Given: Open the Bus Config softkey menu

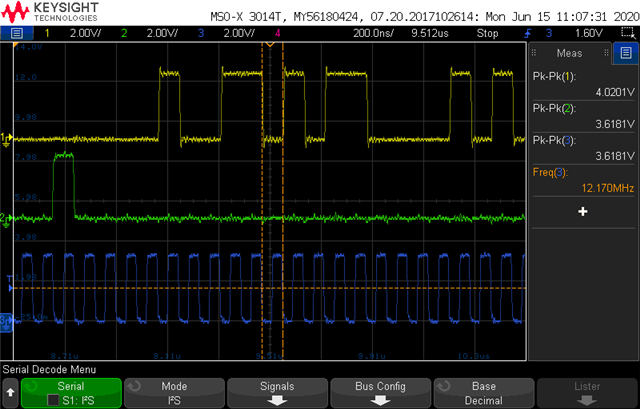Looking at the screenshot, I should (x=380, y=393).
